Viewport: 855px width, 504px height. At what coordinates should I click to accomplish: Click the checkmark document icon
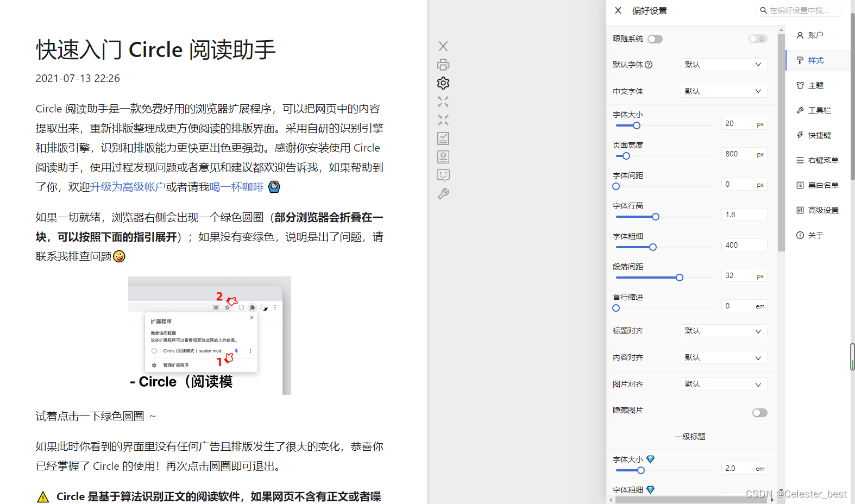tap(443, 138)
